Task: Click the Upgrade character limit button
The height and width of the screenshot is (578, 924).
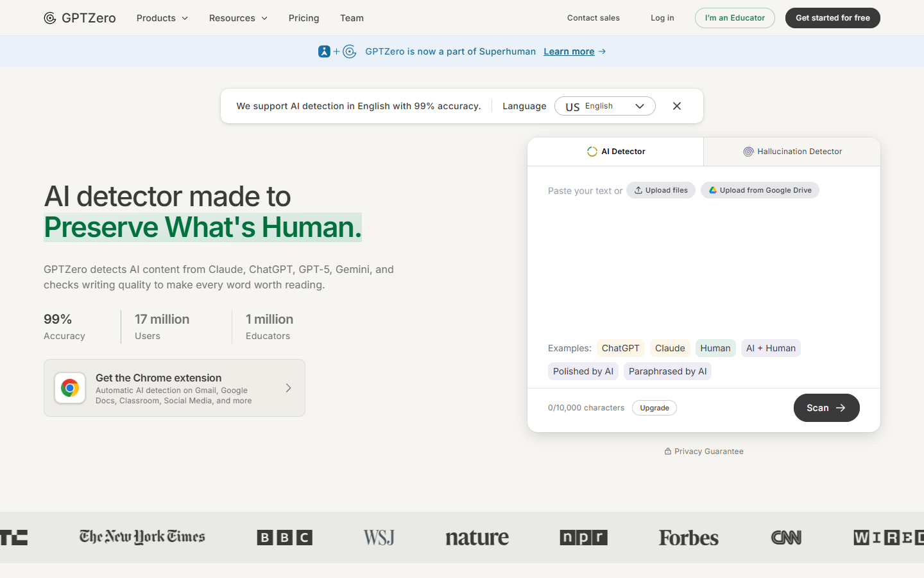Action: click(x=654, y=408)
